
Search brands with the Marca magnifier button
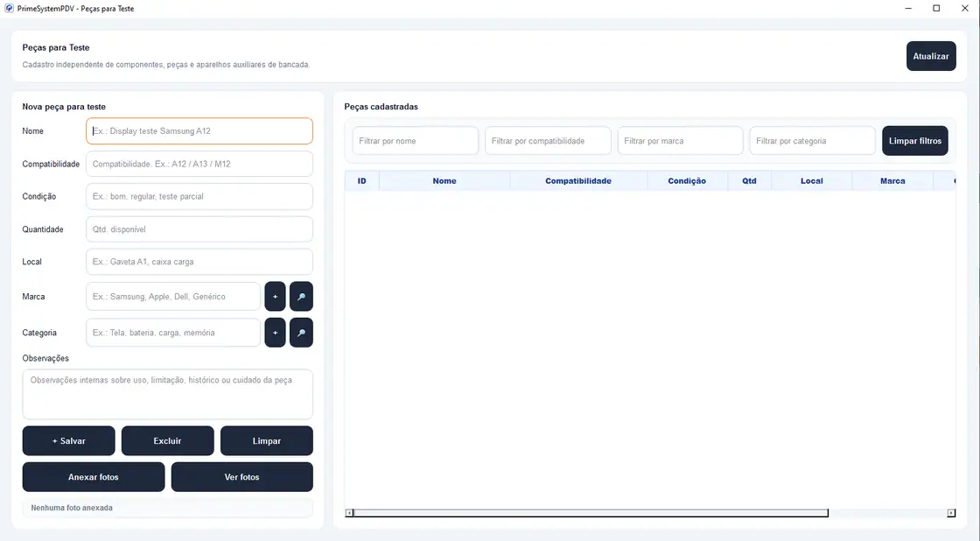coord(301,297)
